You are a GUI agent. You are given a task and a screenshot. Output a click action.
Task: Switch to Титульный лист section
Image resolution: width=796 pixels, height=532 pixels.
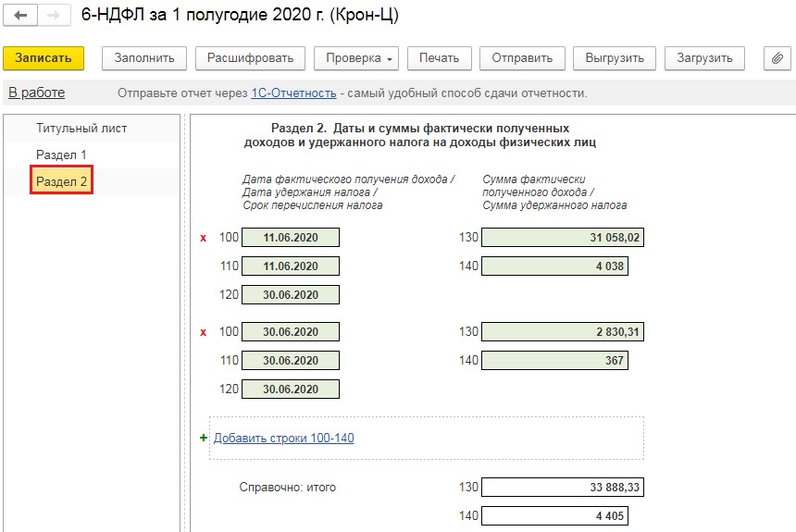pos(81,129)
